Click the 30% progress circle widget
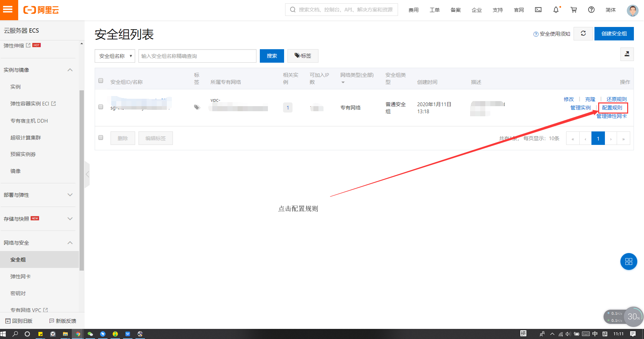Image resolution: width=644 pixels, height=339 pixels. [x=633, y=316]
